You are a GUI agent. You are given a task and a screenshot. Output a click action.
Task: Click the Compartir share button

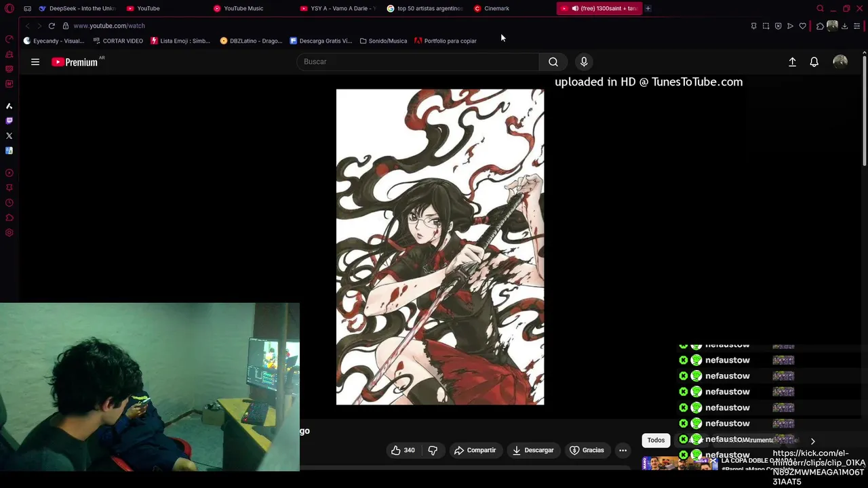(x=475, y=450)
